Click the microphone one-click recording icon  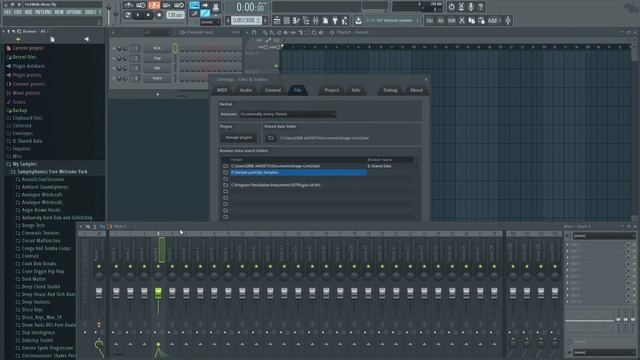point(471,7)
